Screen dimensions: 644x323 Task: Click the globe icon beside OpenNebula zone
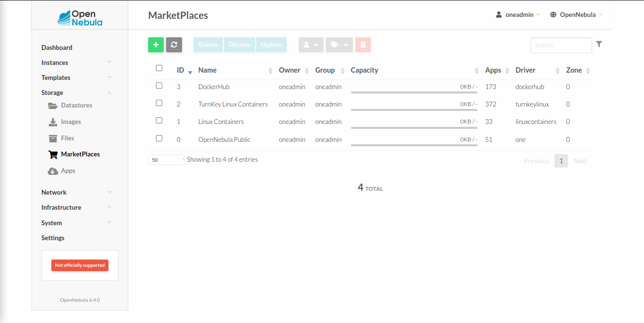553,15
